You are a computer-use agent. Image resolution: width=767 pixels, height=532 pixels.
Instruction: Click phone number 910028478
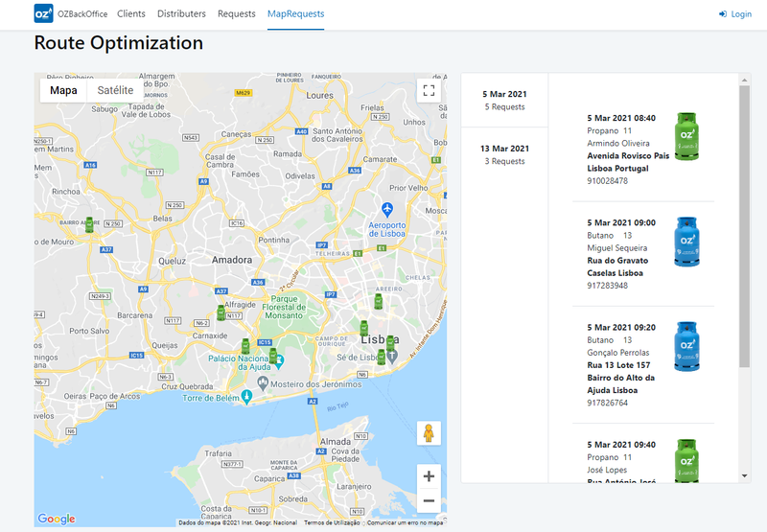click(607, 180)
